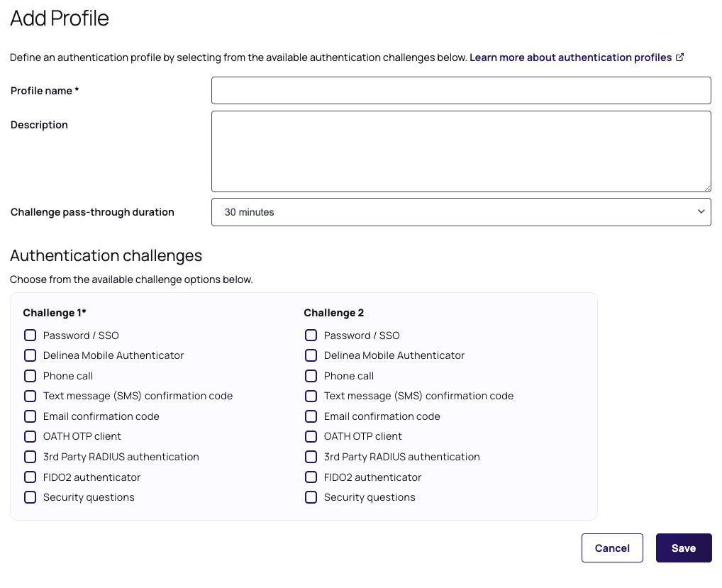The height and width of the screenshot is (588, 722).
Task: Check Delinea Mobile Authenticator for Challenge 1
Action: click(30, 355)
